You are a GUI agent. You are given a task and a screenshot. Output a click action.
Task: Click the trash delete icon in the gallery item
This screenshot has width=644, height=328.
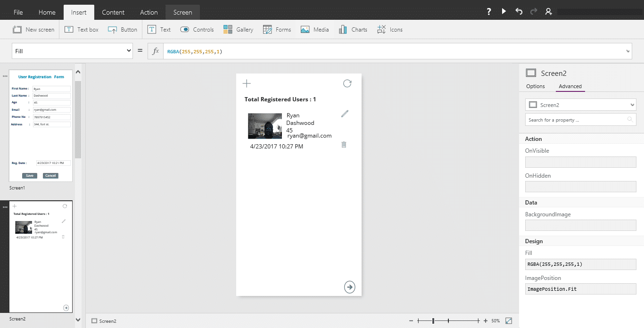point(344,144)
